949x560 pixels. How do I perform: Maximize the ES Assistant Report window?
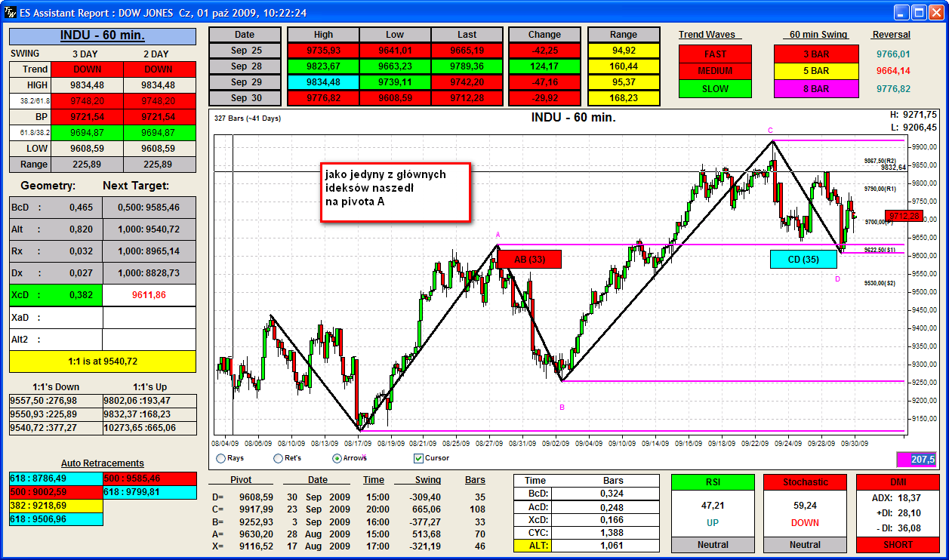920,13
